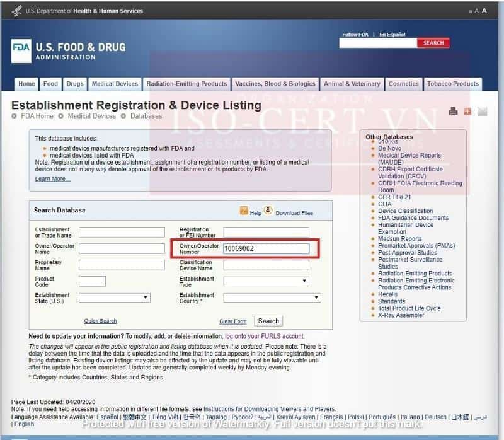This screenshot has width=504, height=440.
Task: Click the email envelope icon
Action: (482, 112)
